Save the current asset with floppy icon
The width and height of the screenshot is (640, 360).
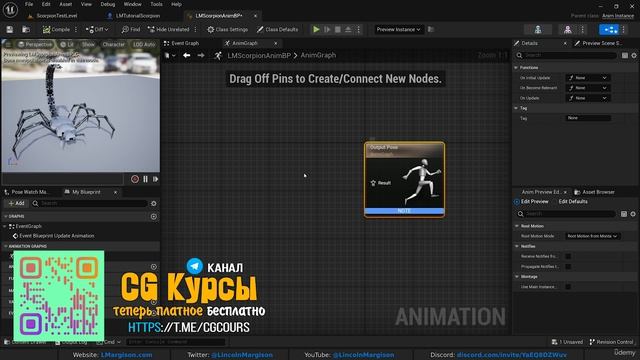point(9,29)
